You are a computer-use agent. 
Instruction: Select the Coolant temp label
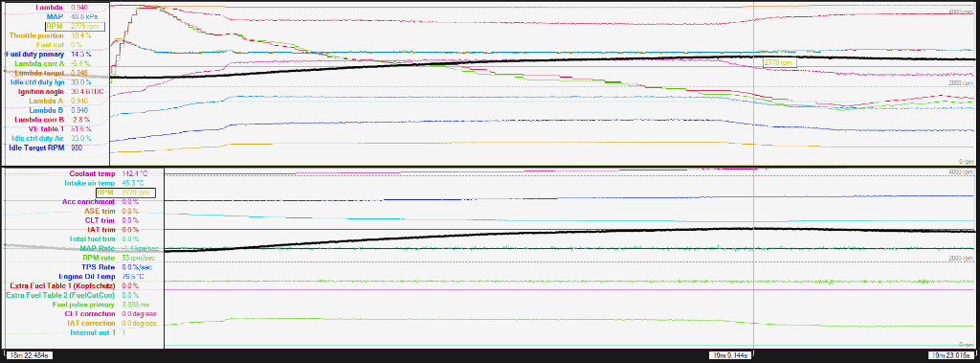(93, 173)
